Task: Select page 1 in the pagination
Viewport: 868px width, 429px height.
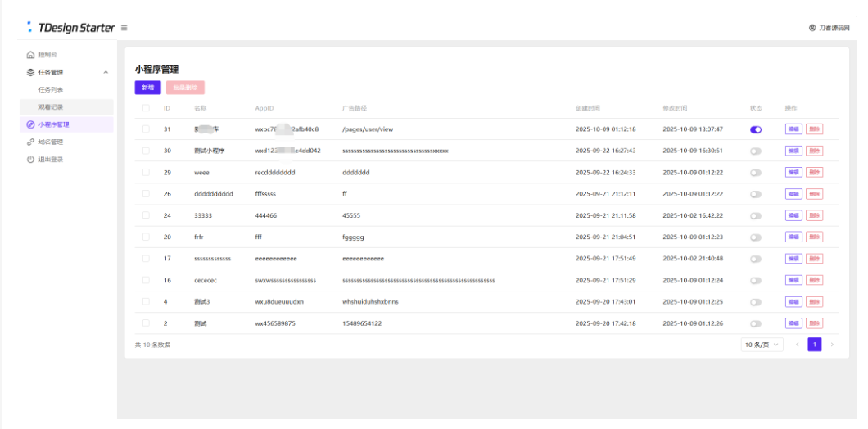Action: (815, 345)
